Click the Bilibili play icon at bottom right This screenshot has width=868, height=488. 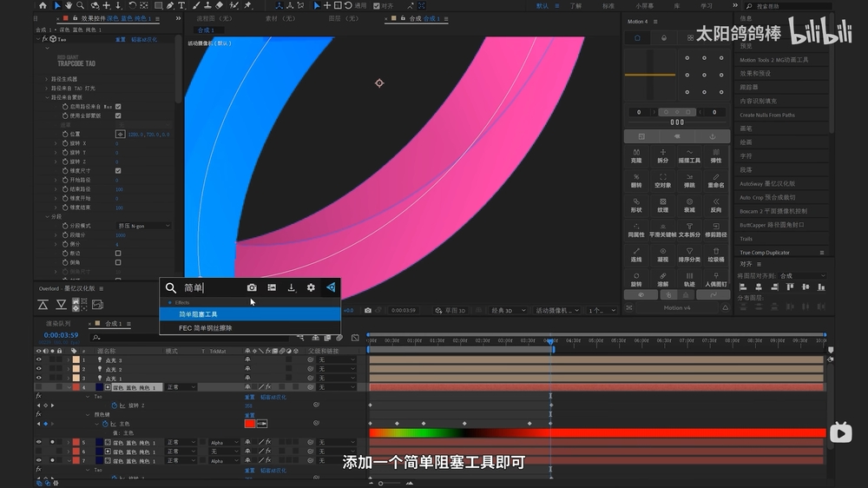point(840,432)
